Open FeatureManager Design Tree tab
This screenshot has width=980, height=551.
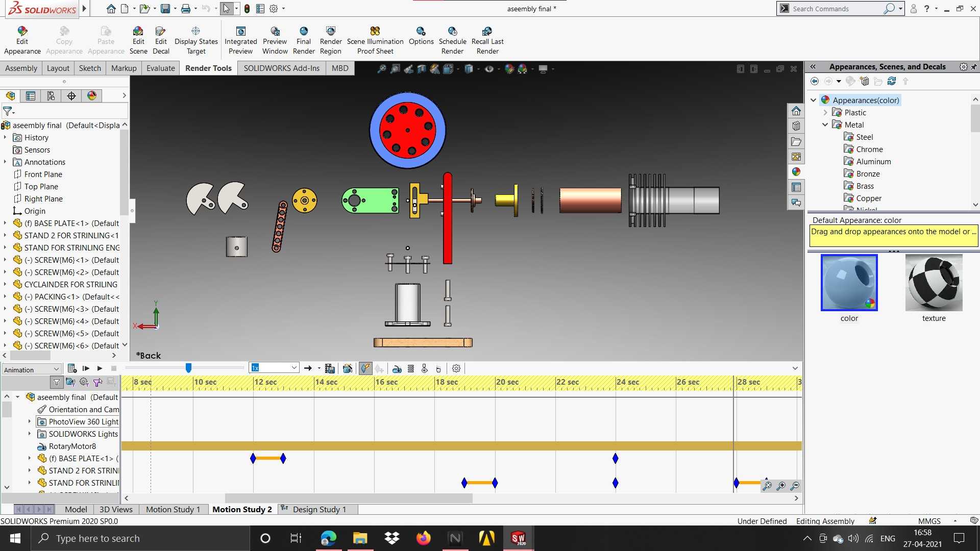point(10,96)
